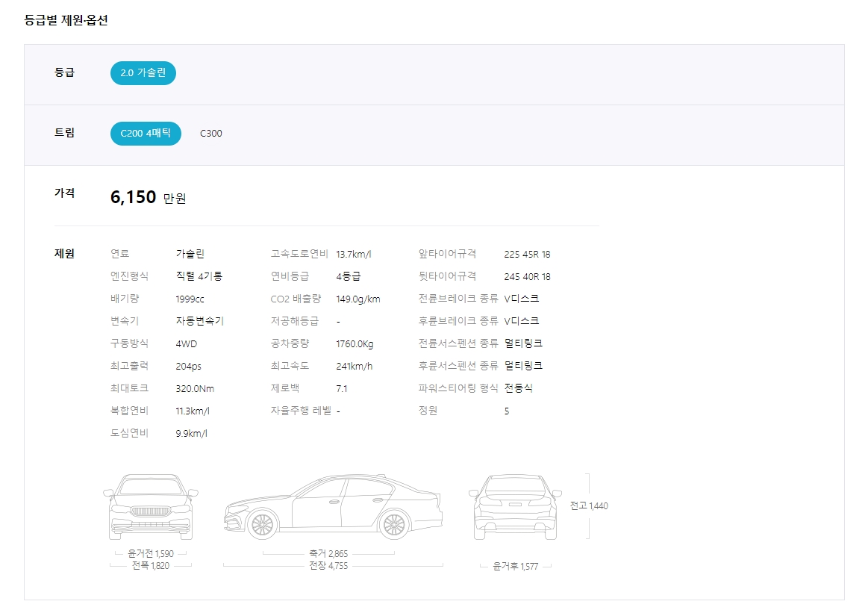
Task: Click the fuel grade value 4등급
Action: pos(349,276)
